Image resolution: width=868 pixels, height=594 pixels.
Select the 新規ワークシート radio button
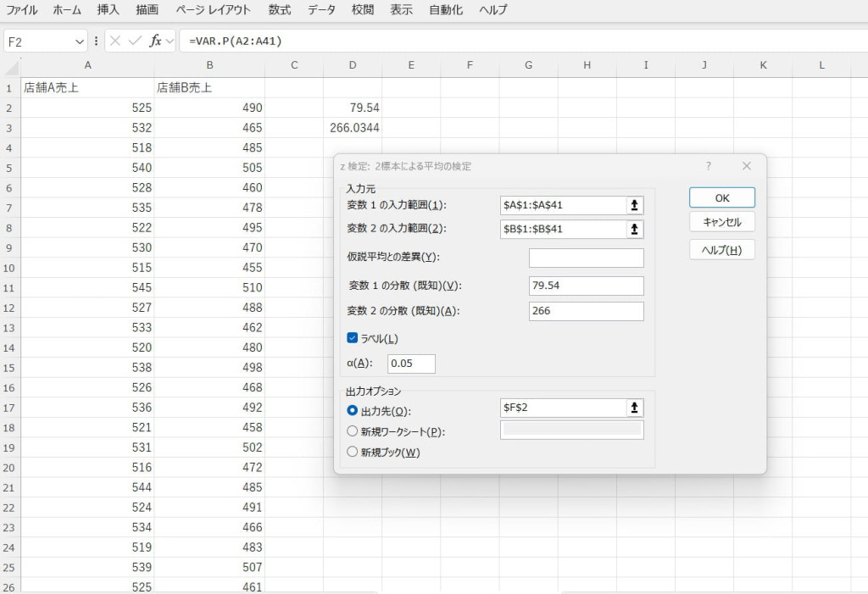point(353,431)
